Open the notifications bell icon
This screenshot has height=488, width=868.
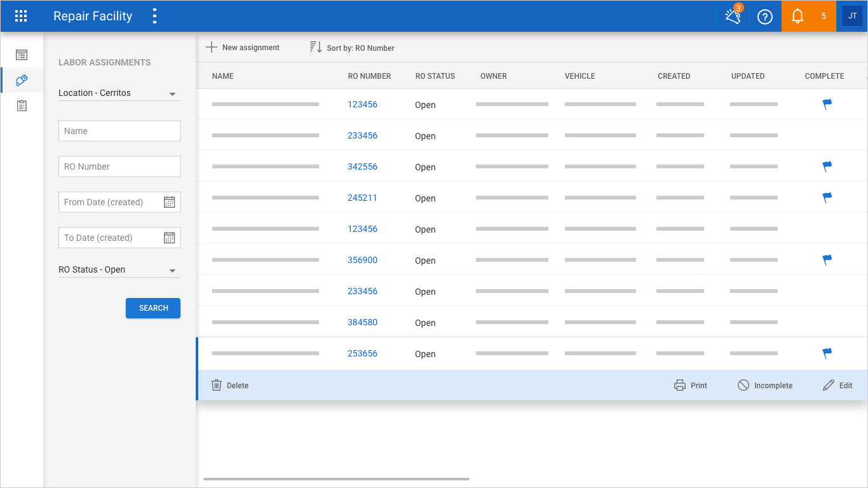(797, 17)
